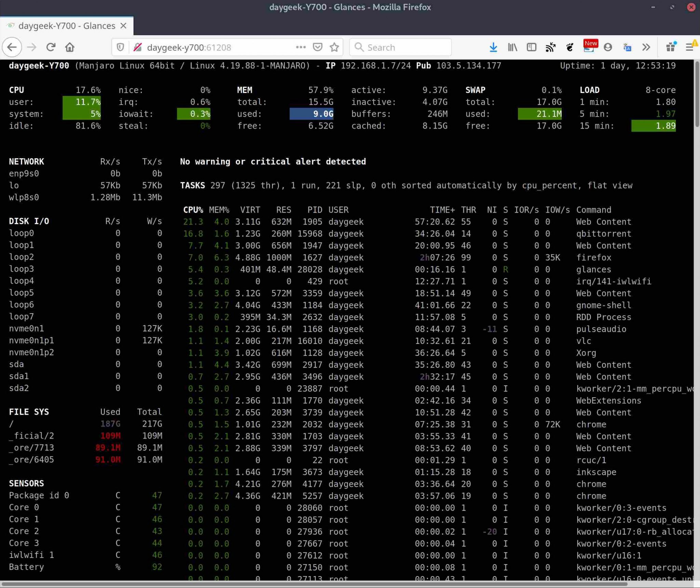
Task: Open the hamburger application menu
Action: (690, 47)
